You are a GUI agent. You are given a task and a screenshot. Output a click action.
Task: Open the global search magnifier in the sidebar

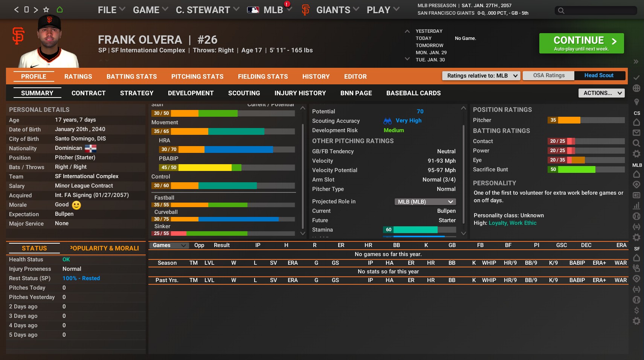[x=636, y=143]
